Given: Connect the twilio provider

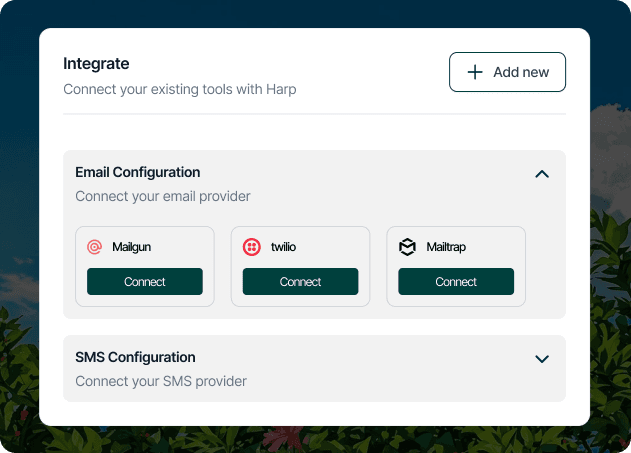Looking at the screenshot, I should pyautogui.click(x=300, y=282).
